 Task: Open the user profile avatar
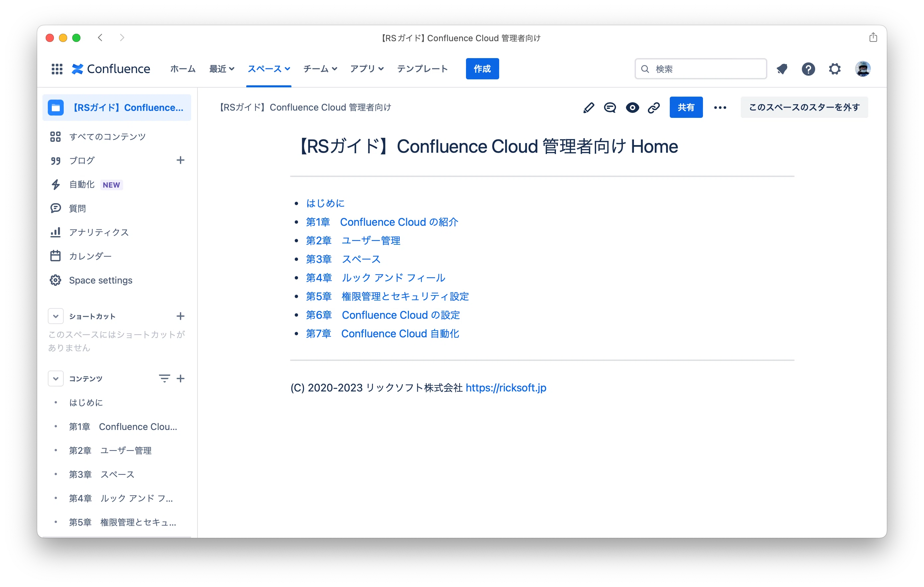tap(863, 69)
